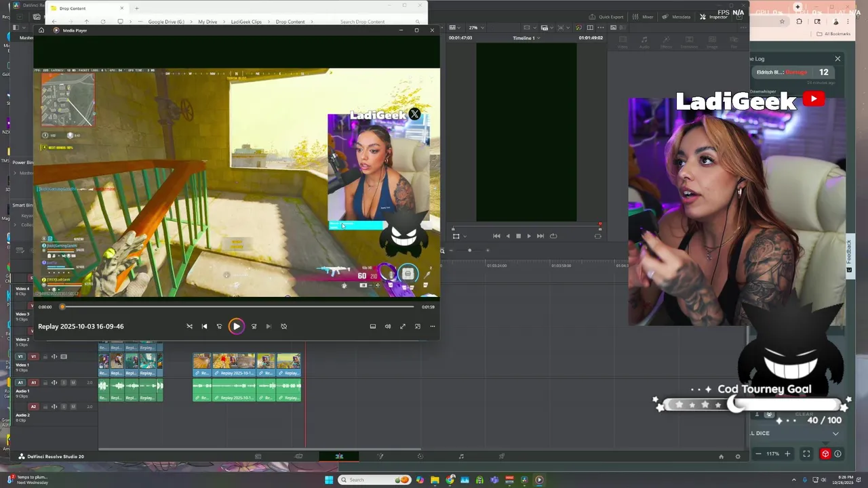Switch Media Player to mini player
The height and width of the screenshot is (488, 868).
[x=417, y=326]
